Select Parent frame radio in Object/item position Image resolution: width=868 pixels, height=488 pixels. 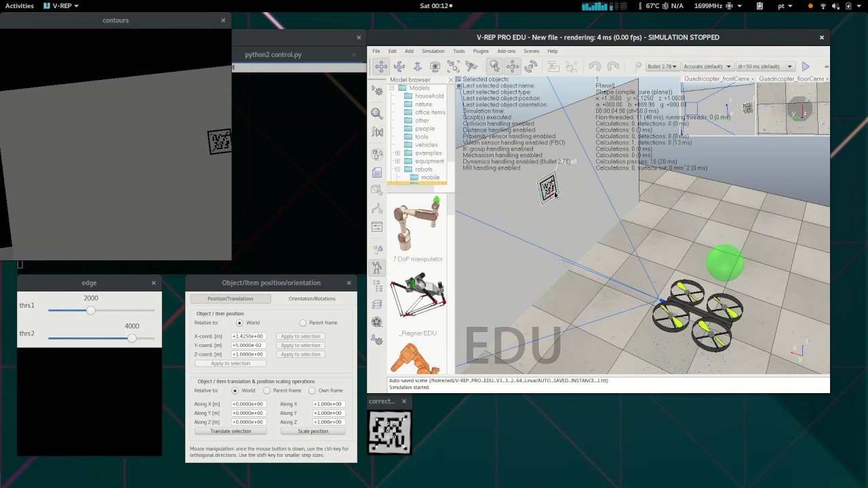click(x=302, y=323)
